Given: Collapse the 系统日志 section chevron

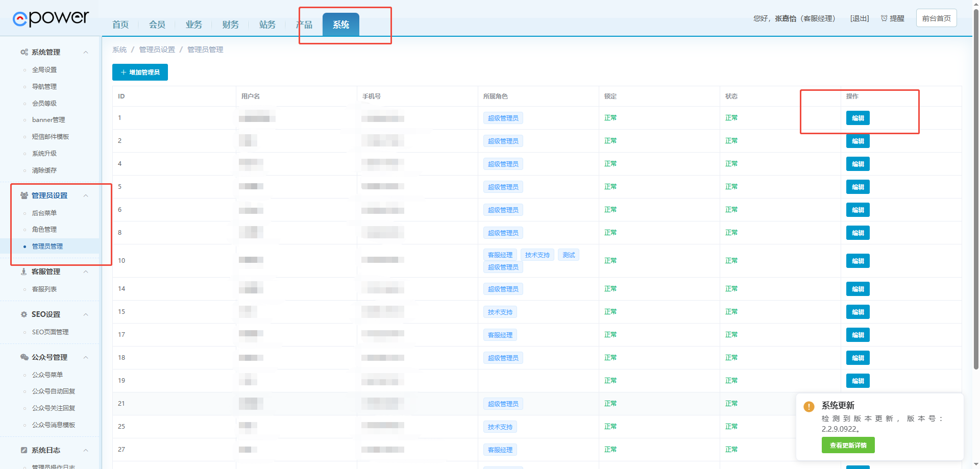Looking at the screenshot, I should pyautogui.click(x=86, y=450).
